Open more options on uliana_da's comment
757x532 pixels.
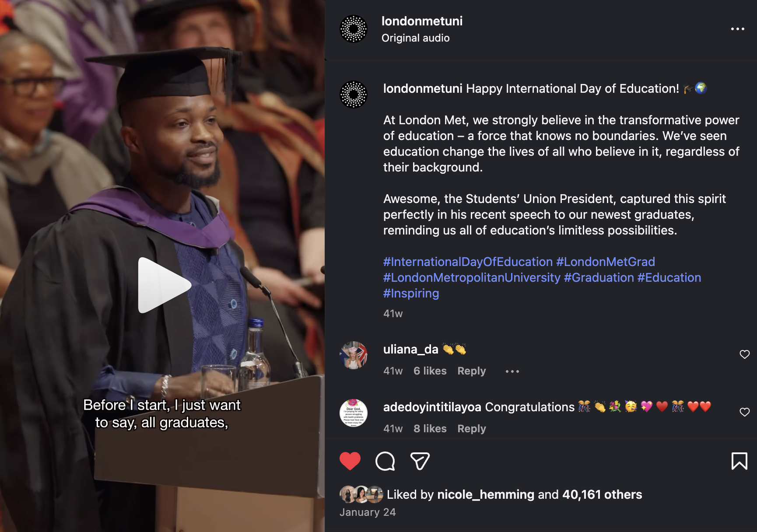512,371
